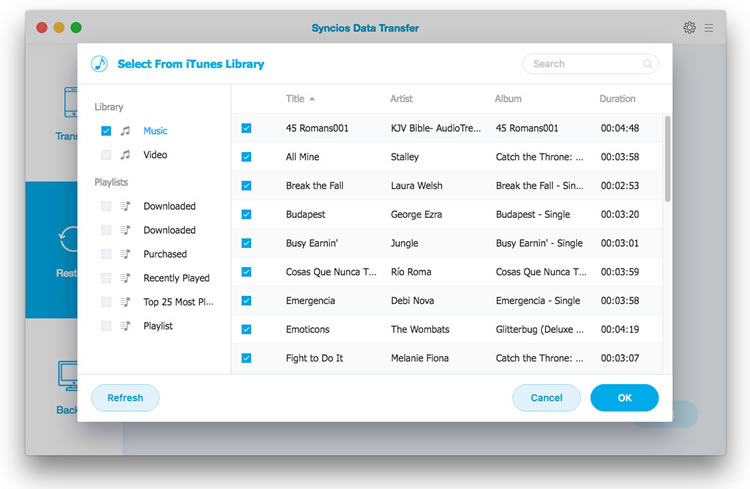
Task: Uncheck the 45 Romans001 song checkbox
Action: pos(246,128)
